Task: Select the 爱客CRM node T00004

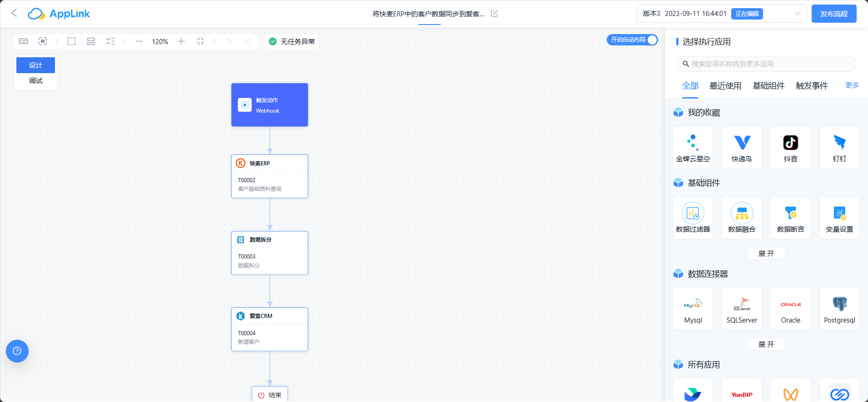Action: [269, 329]
